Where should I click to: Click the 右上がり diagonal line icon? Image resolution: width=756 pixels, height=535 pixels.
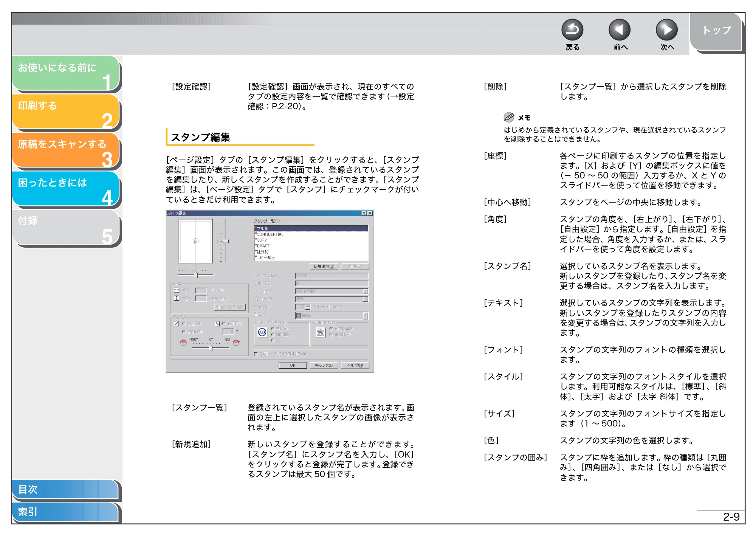177,324
